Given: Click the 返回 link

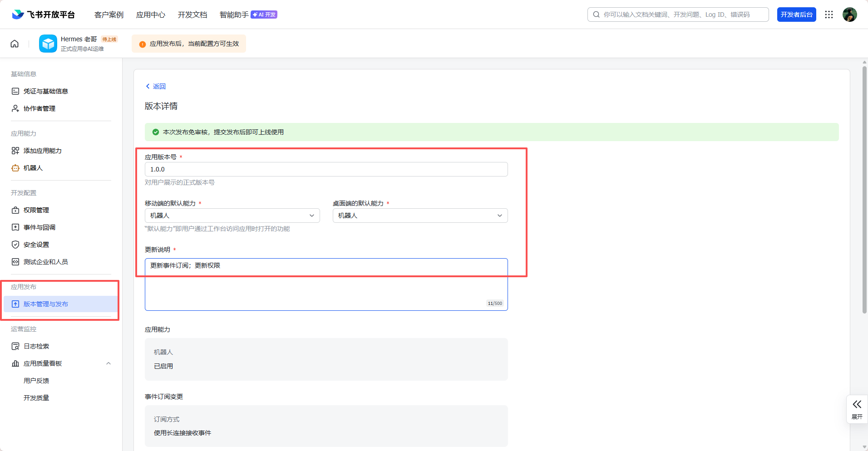Looking at the screenshot, I should point(159,86).
